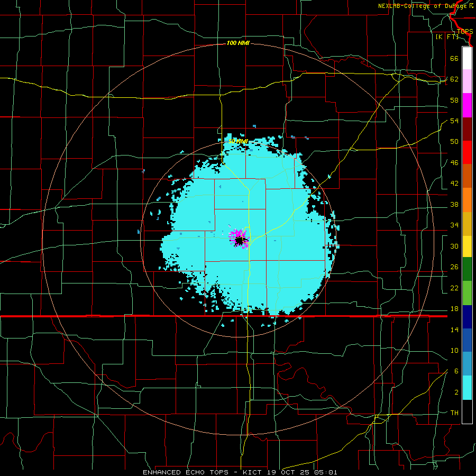Click the '100 NMI' range ring label
Viewport: 476px width, 476px height.
click(238, 43)
